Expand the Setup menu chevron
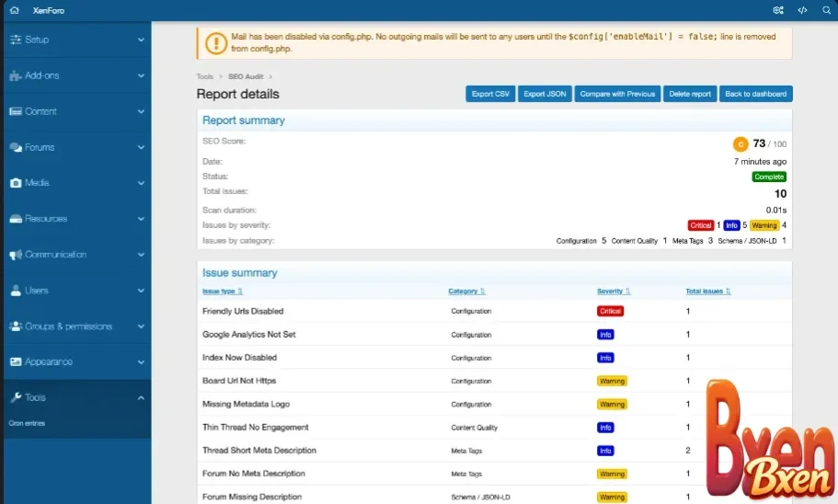 [141, 40]
